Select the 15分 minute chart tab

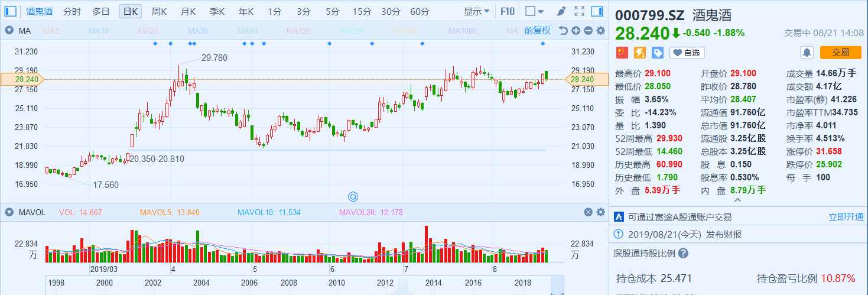pos(362,11)
